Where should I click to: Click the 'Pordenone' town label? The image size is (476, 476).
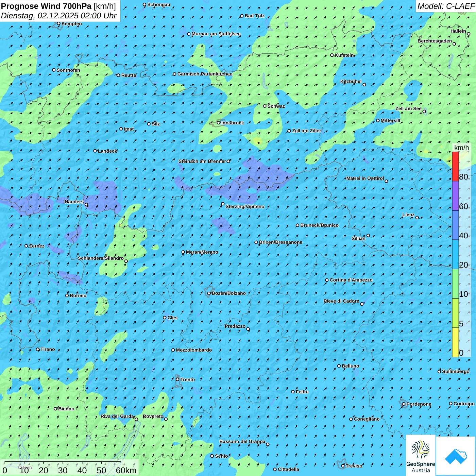coord(419,404)
